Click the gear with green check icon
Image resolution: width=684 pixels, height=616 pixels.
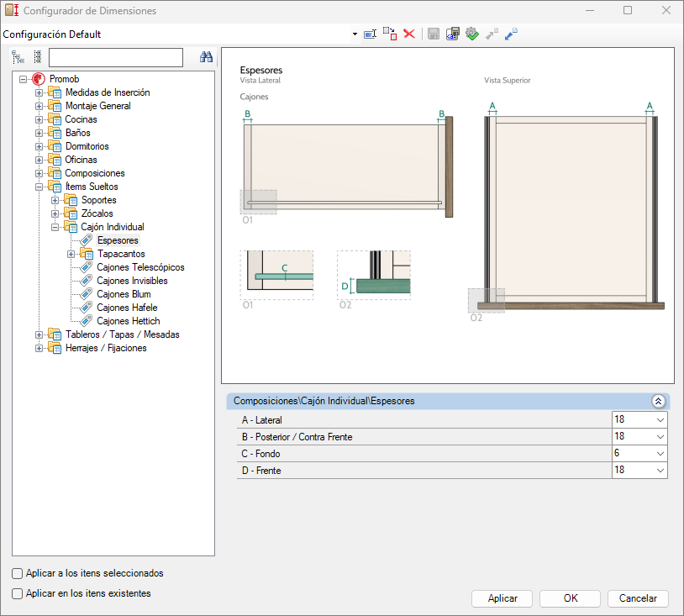[x=471, y=34]
